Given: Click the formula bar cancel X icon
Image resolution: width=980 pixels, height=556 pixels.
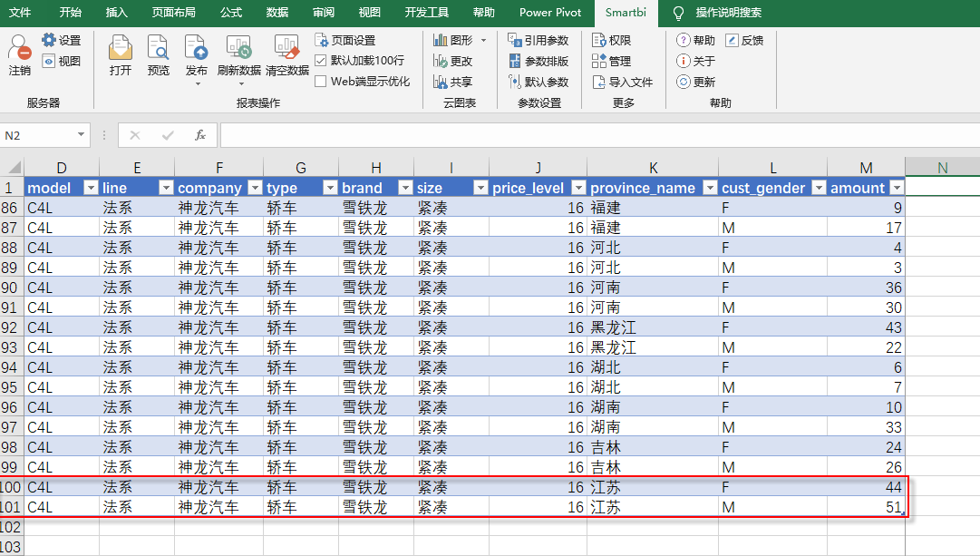Looking at the screenshot, I should pyautogui.click(x=134, y=135).
